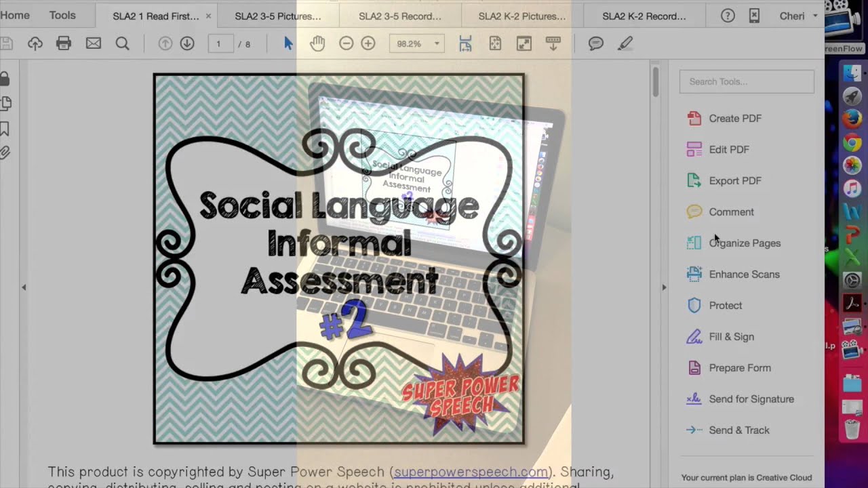The width and height of the screenshot is (868, 488).
Task: Open the 98.2% zoom level dropdown
Action: [x=418, y=43]
